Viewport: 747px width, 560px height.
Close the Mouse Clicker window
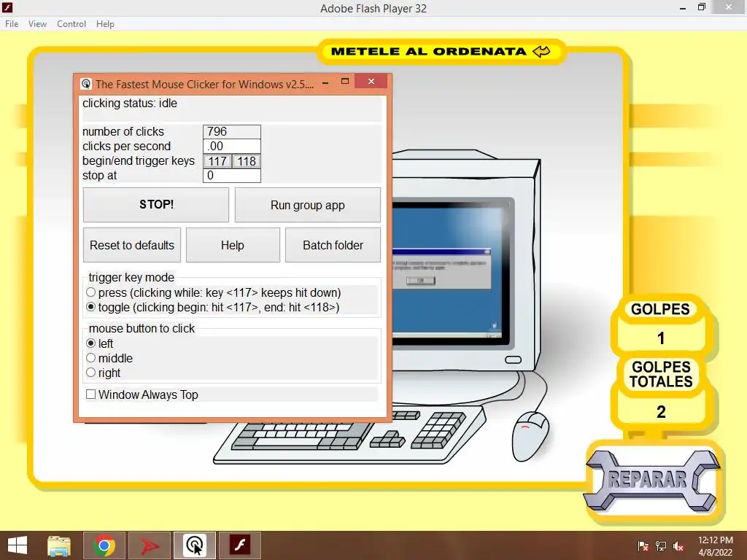371,82
